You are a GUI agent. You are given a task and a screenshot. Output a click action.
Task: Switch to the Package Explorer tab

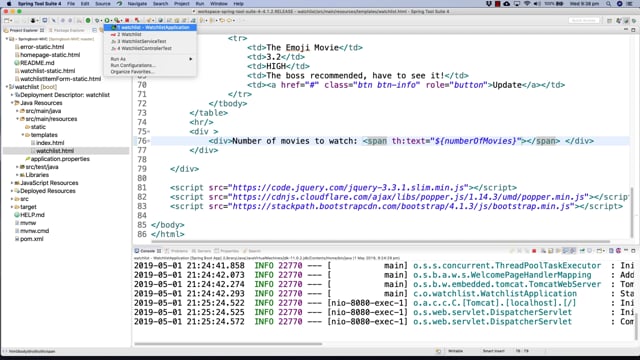pyautogui.click(x=66, y=30)
